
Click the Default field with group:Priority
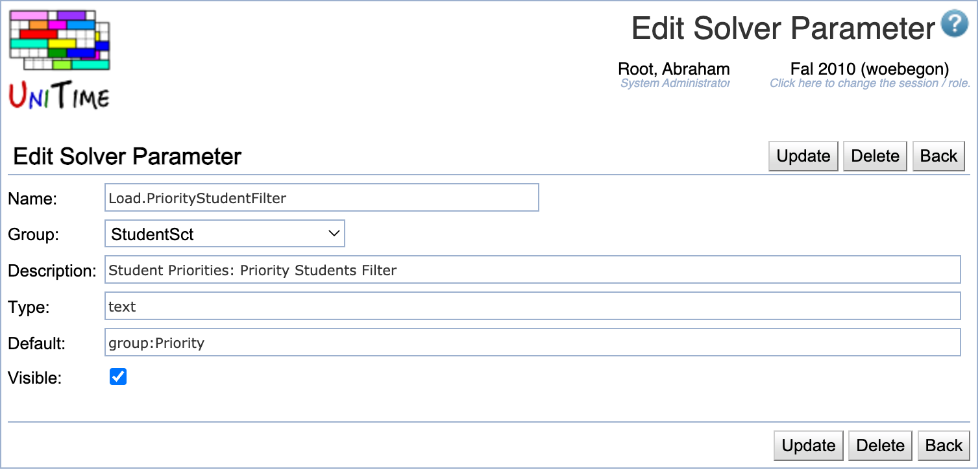pos(532,343)
